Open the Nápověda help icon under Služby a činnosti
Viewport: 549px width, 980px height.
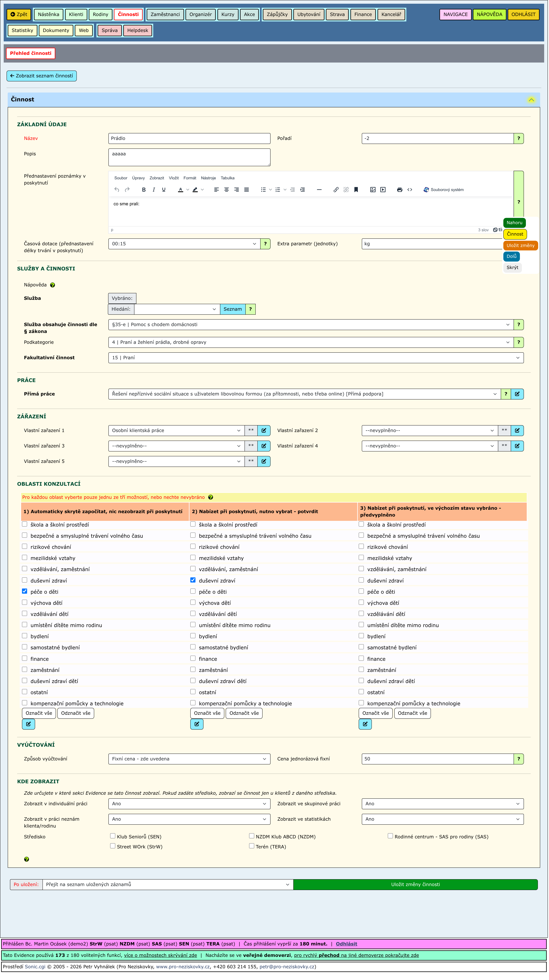[53, 285]
